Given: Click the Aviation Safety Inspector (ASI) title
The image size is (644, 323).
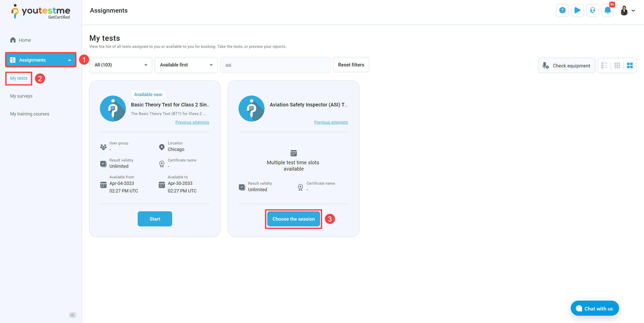Looking at the screenshot, I should [309, 105].
